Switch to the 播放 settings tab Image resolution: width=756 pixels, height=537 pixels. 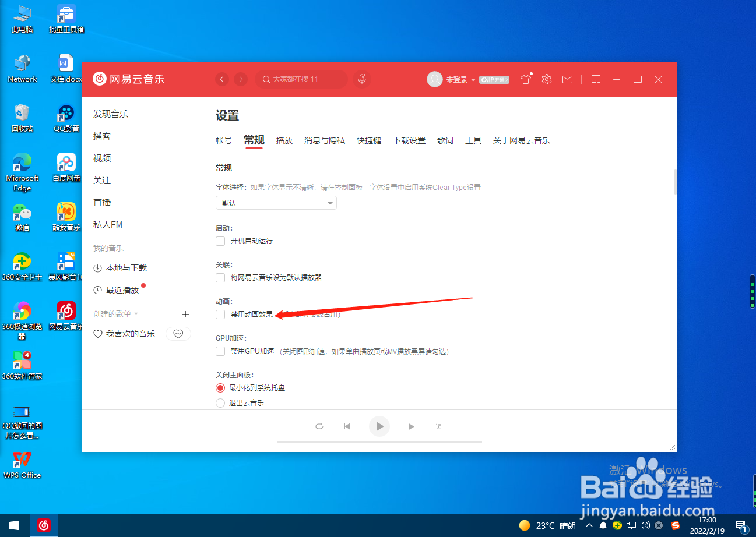(x=284, y=140)
